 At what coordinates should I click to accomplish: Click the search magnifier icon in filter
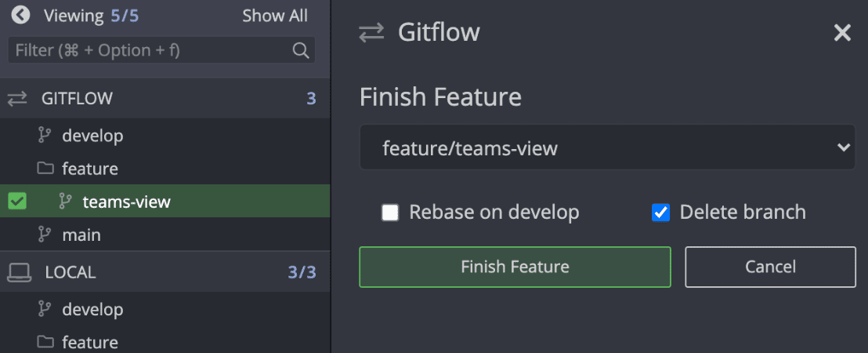pos(300,50)
